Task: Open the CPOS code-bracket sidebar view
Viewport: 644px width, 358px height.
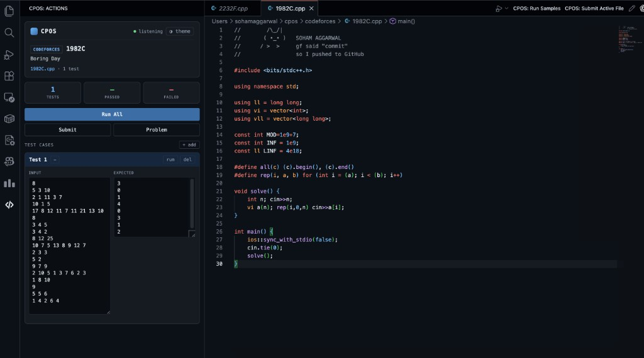Action: point(9,205)
